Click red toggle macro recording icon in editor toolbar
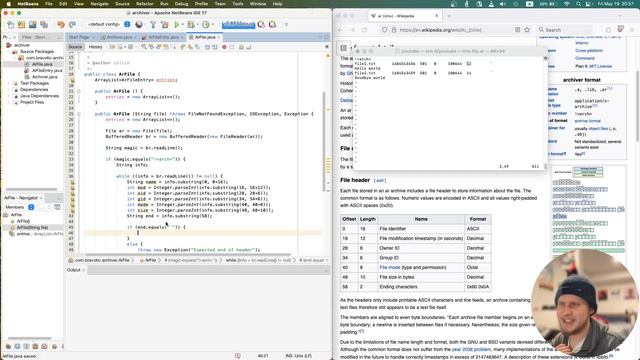Viewport: 640px width, 360px height. pyautogui.click(x=224, y=47)
